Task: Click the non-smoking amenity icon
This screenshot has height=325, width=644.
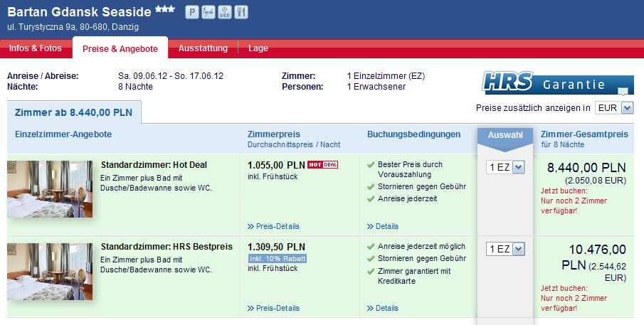Action: (208, 12)
